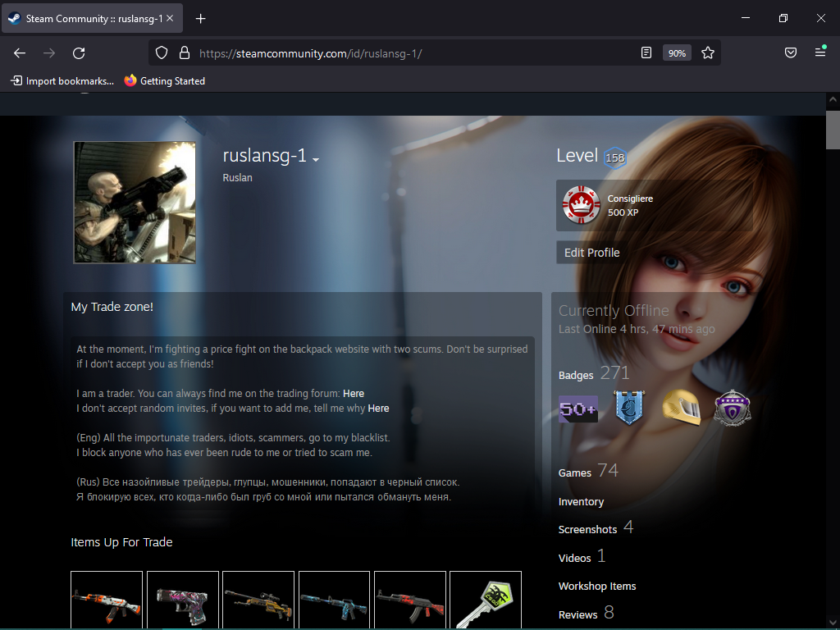Viewport: 840px width, 630px height.
Task: Open the 90% zoom level indicator
Action: pos(677,52)
